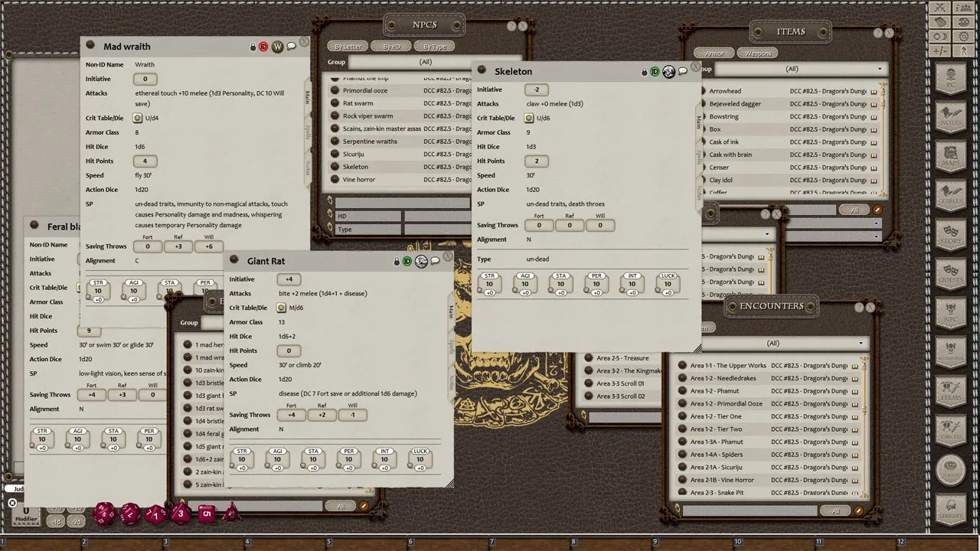Filter NPCs By Letter

click(x=350, y=47)
